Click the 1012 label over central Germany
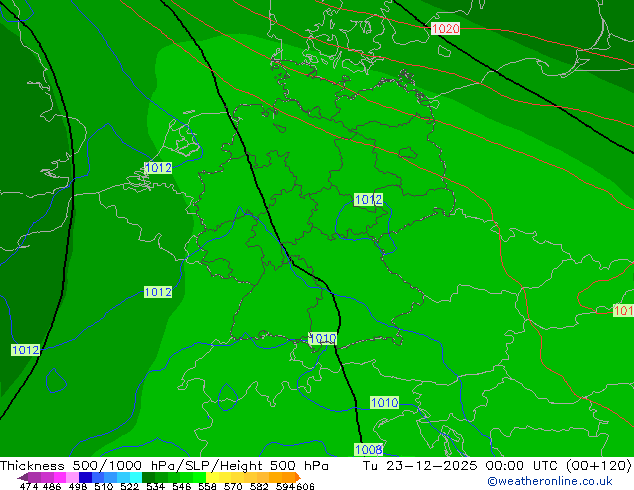The image size is (634, 490). pos(368,199)
